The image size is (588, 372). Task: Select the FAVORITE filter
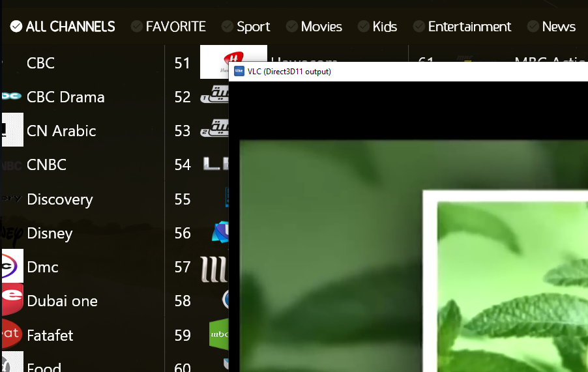click(x=168, y=27)
